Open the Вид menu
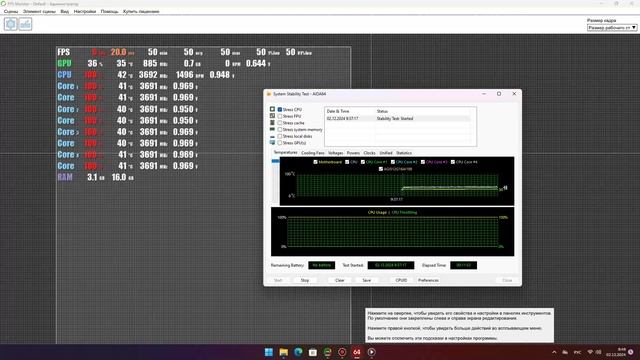 [x=64, y=11]
